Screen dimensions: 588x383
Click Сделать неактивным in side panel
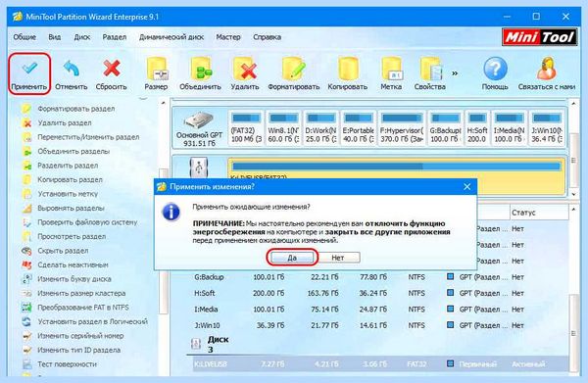[73, 264]
